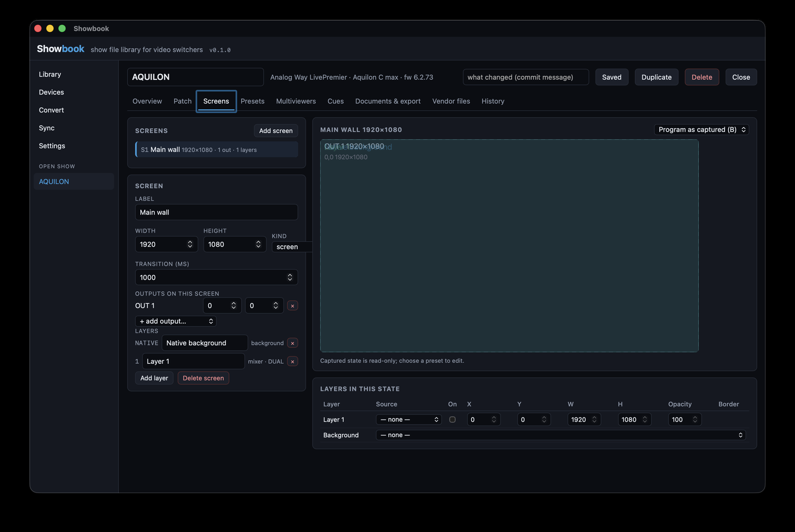Open Settings in sidebar

click(74, 146)
